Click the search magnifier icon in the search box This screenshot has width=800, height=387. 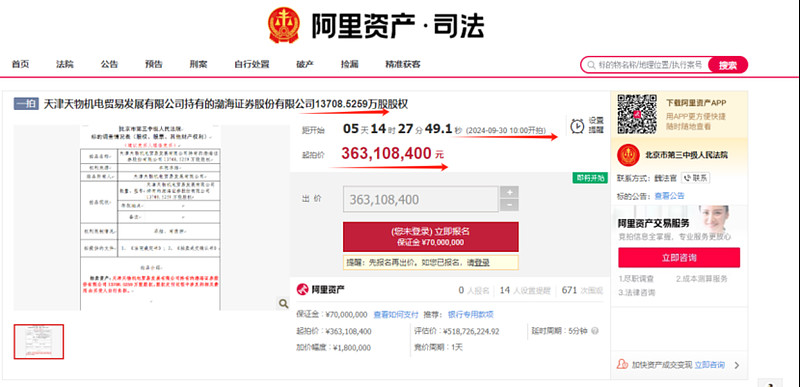(591, 65)
